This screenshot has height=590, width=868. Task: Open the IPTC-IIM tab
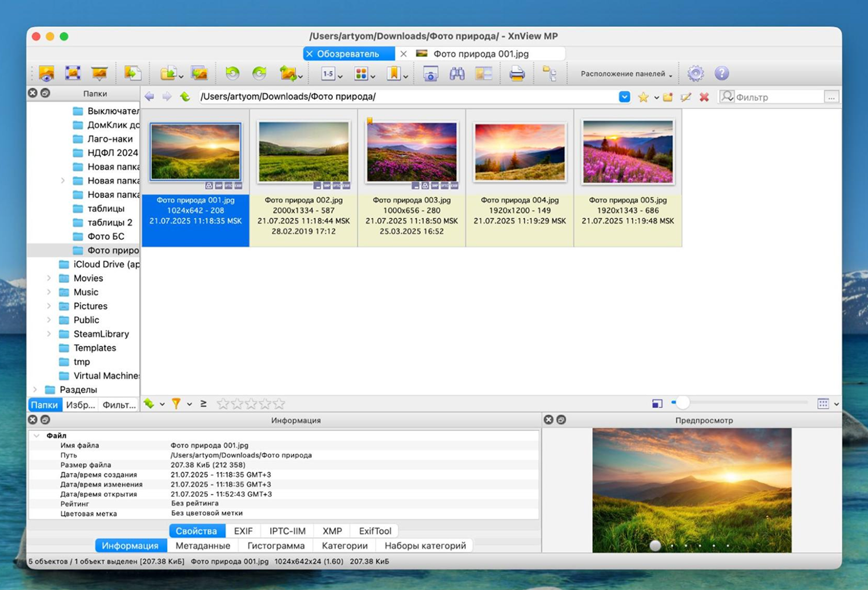pos(287,531)
